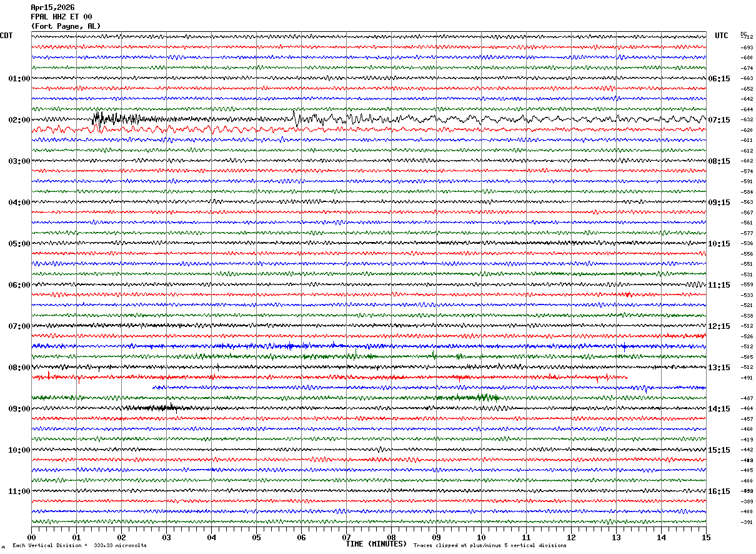Click the 16:15 UTC time label

(x=719, y=491)
